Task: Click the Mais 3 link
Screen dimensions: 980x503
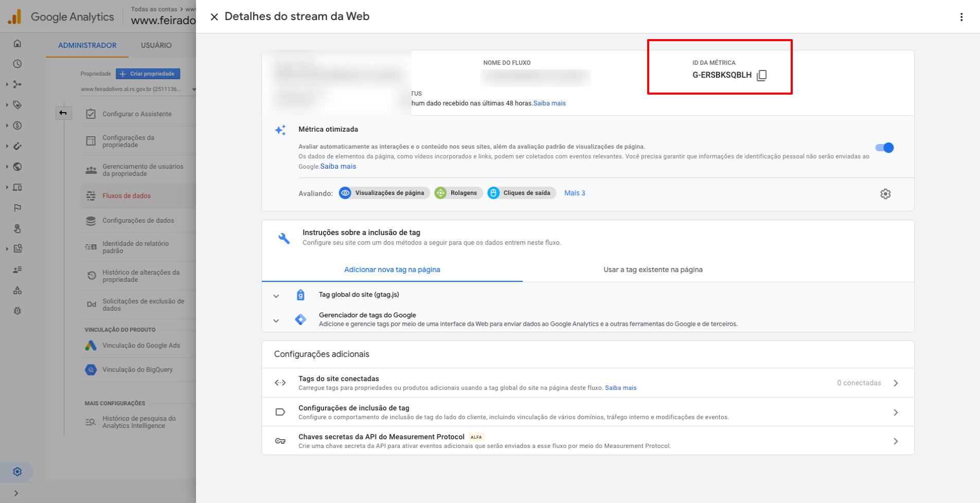Action: click(574, 193)
